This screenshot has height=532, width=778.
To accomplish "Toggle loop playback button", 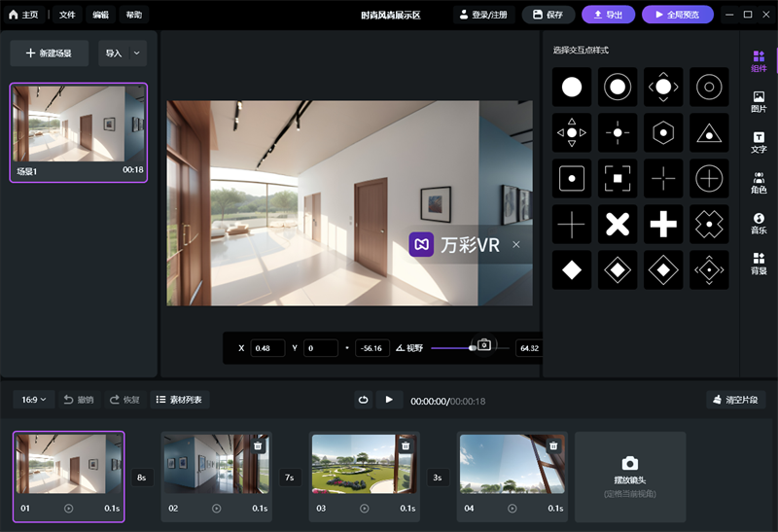I will pos(363,400).
